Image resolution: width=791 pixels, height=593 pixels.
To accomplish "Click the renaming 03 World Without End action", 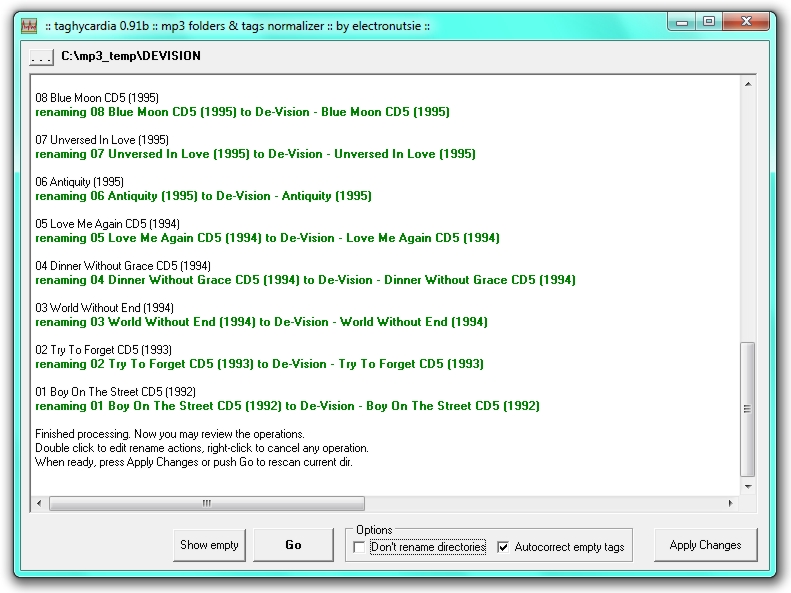I will tap(261, 322).
